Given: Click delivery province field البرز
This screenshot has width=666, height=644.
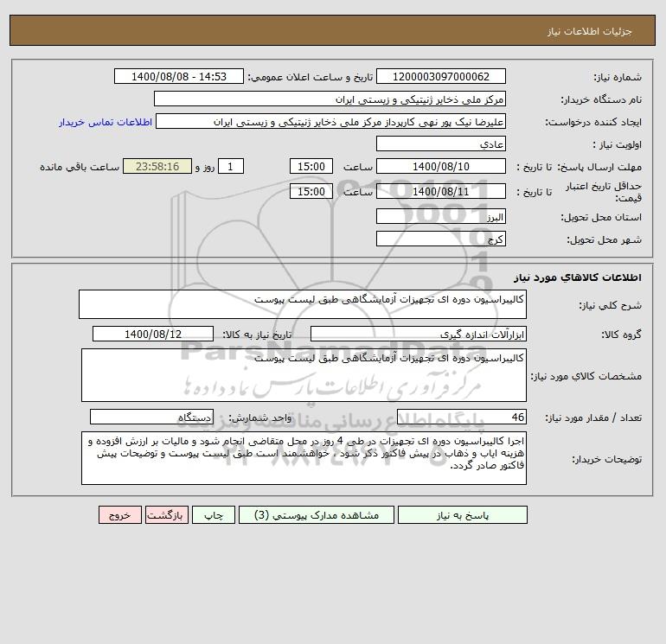Looking at the screenshot, I should click(441, 216).
